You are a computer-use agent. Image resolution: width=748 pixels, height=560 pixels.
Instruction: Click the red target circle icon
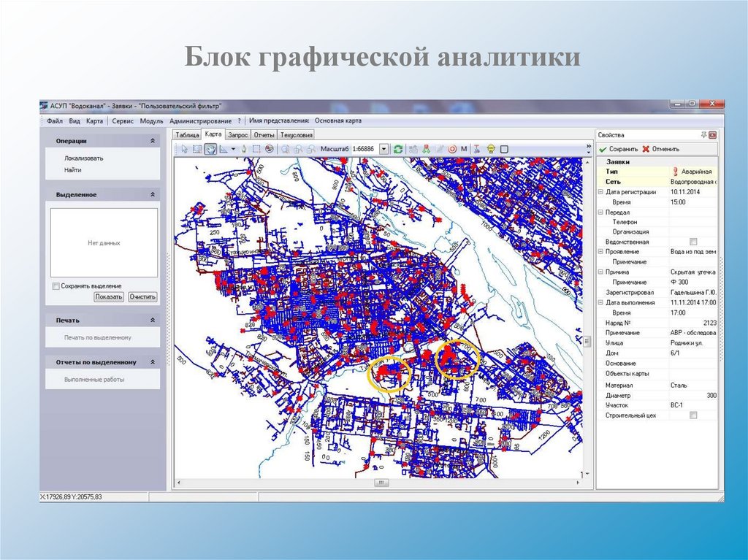click(451, 149)
